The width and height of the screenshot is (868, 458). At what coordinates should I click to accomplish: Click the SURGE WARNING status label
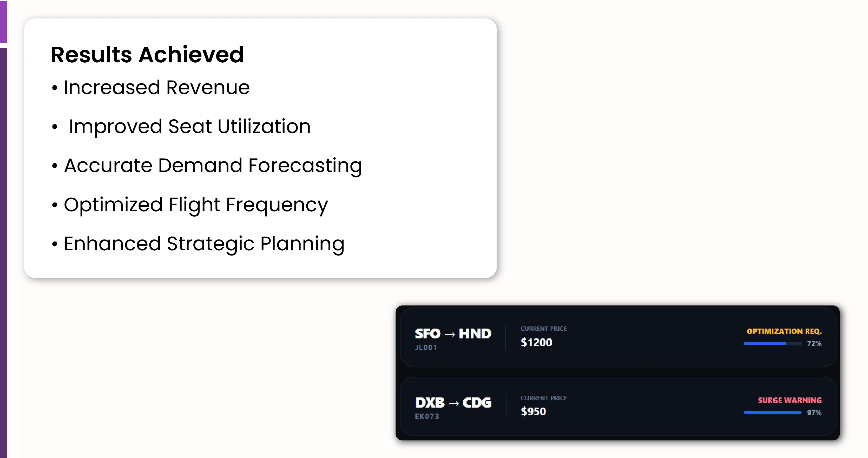790,400
